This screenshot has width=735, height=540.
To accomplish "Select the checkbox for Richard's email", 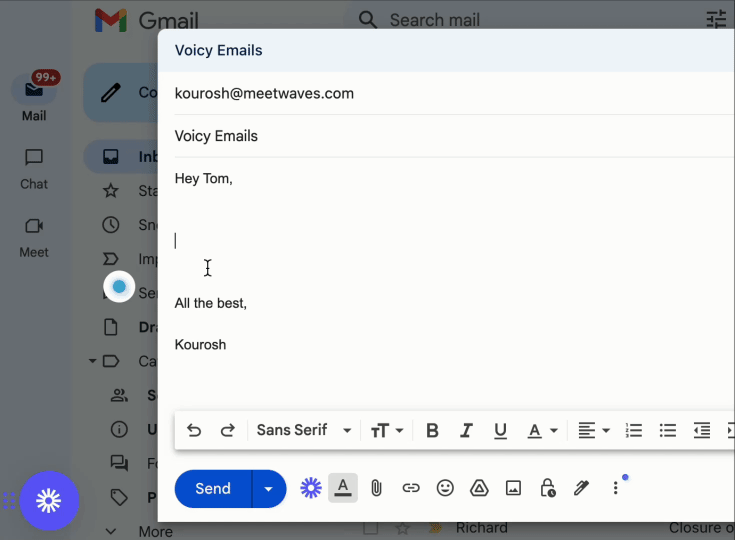I will [x=370, y=528].
